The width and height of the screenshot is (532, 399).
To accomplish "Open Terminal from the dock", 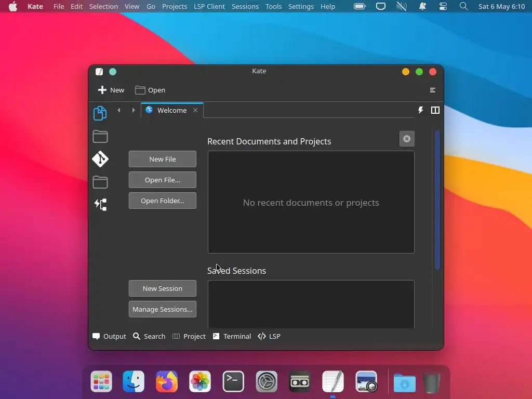I will click(233, 381).
